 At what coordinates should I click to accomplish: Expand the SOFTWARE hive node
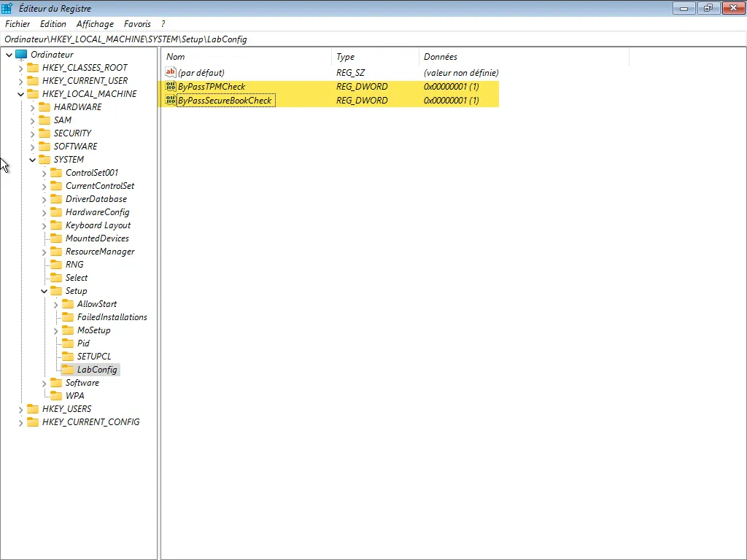(x=32, y=147)
